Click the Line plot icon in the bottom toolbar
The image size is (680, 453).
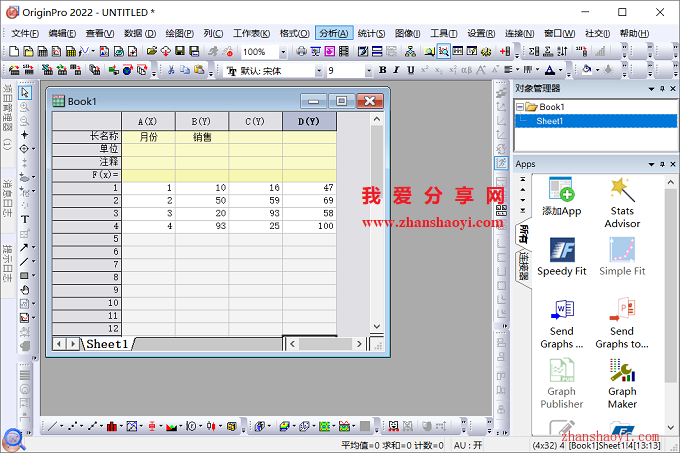(52, 427)
